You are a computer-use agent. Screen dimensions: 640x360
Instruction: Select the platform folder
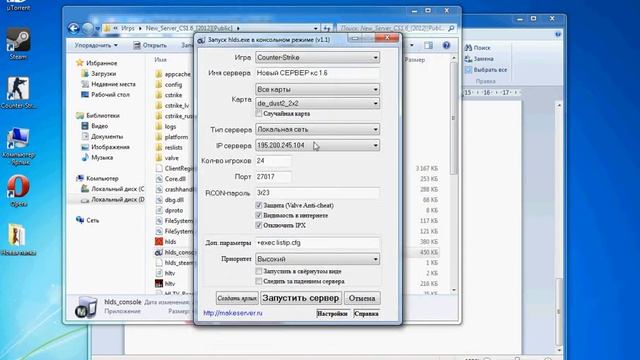[172, 137]
